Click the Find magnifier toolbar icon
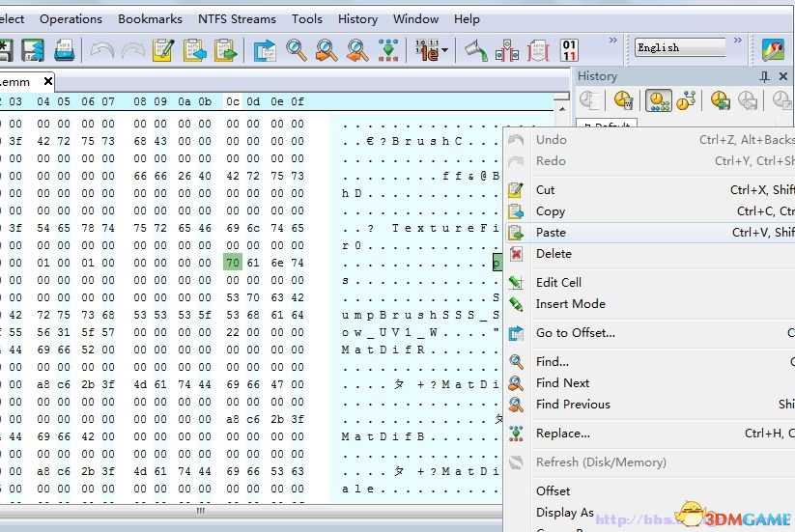 click(x=297, y=49)
